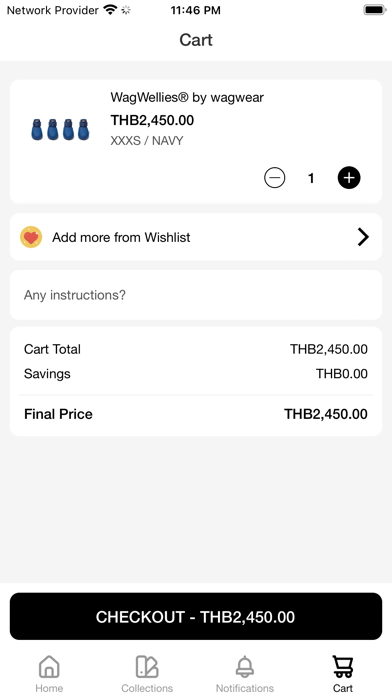The image size is (392, 696).
Task: Focus the Any instructions? text field
Action: 196,295
